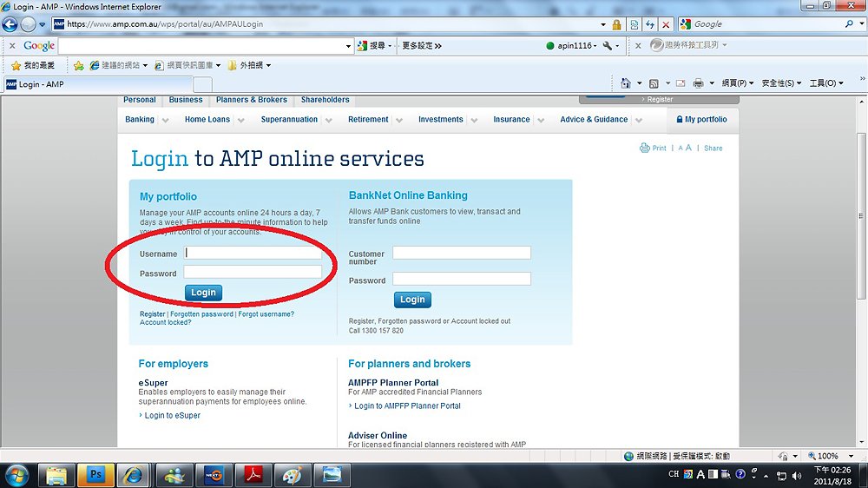Toggle compatibility view icon in address bar

point(635,24)
